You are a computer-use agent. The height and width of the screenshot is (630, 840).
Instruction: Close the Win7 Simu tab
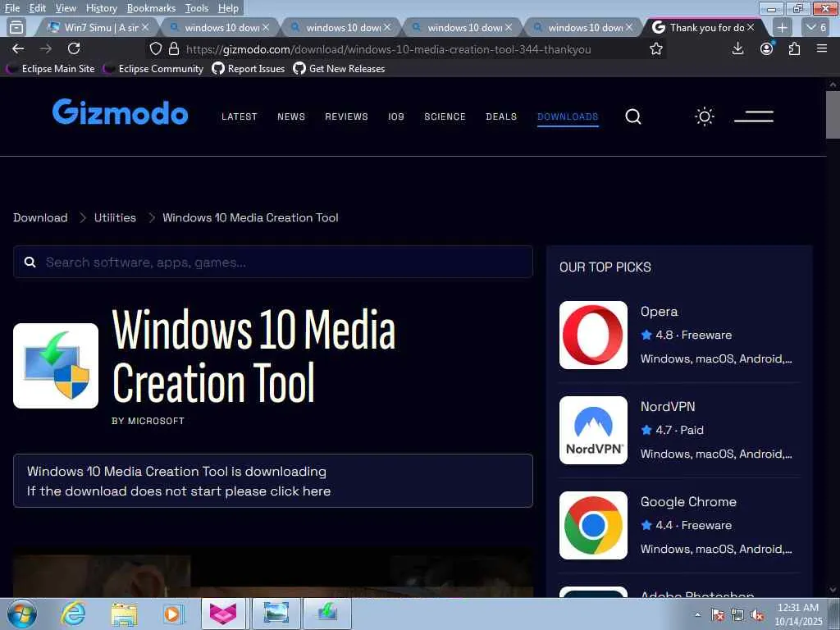(145, 27)
